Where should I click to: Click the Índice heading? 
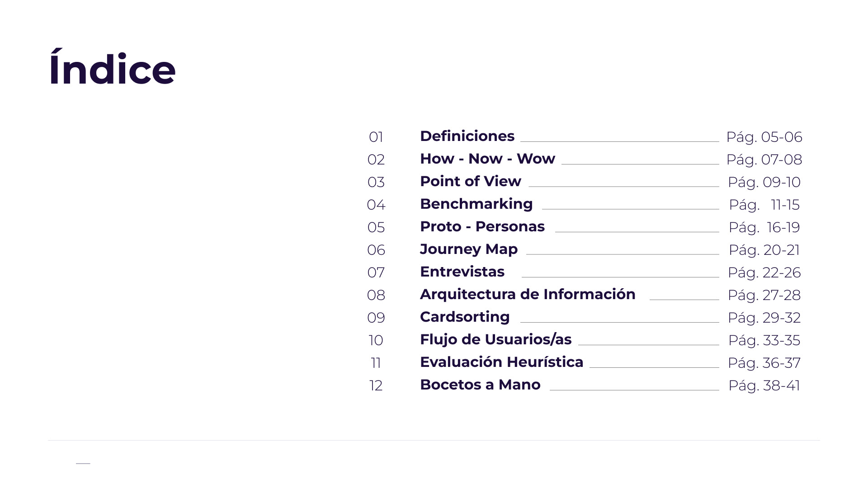point(112,69)
